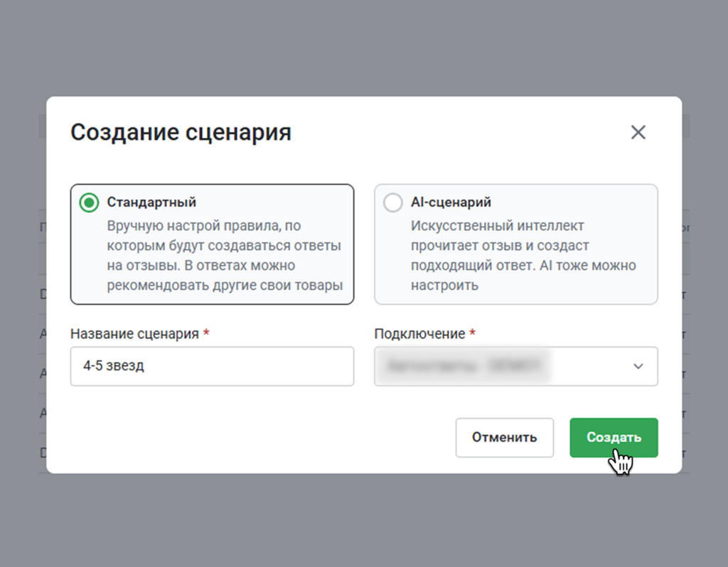The width and height of the screenshot is (728, 567).
Task: Click the required asterisk next to Подключение
Action: click(474, 333)
